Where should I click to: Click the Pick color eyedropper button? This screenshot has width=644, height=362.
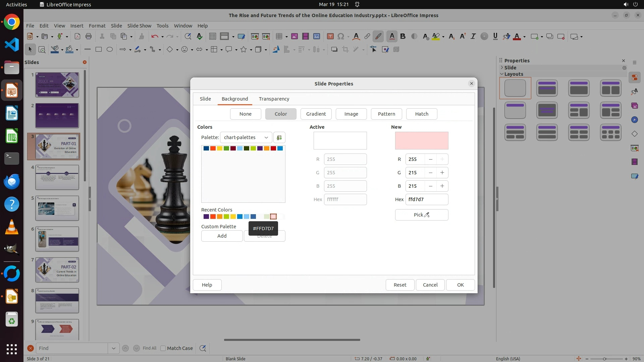421,215
